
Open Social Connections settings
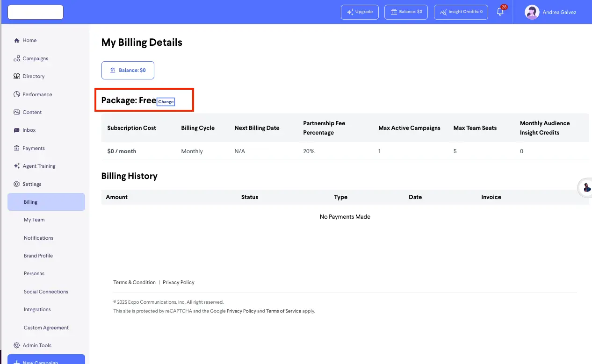(46, 292)
